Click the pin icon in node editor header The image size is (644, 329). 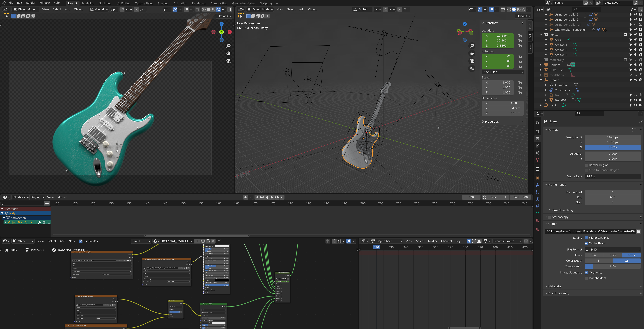[220, 241]
